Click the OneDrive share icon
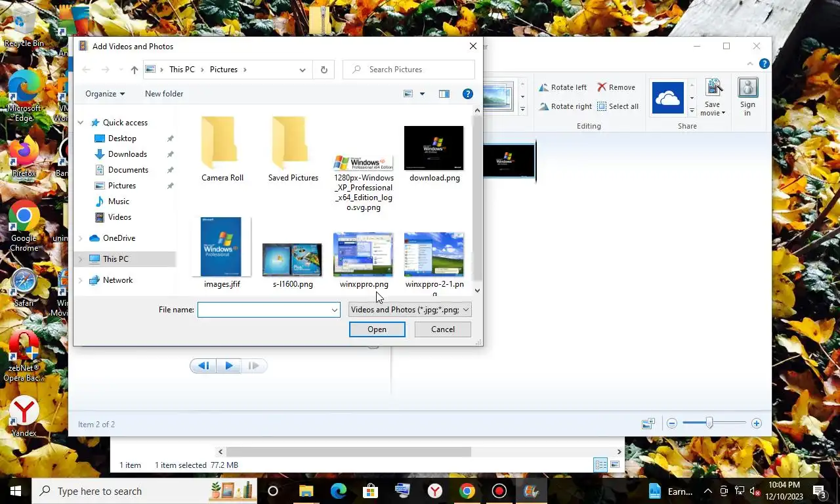840x504 pixels. (x=668, y=98)
